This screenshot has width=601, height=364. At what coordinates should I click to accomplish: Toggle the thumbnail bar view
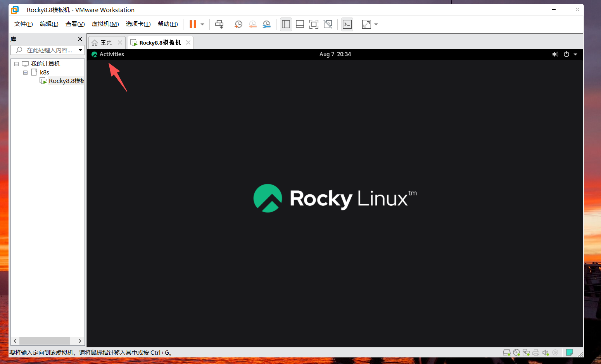tap(300, 24)
